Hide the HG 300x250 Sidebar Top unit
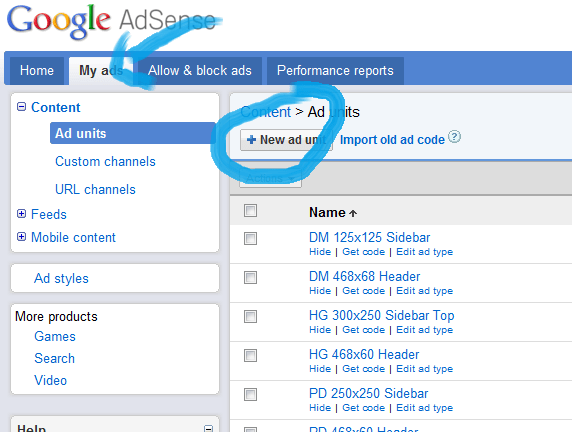572x432 pixels. pyautogui.click(x=320, y=330)
